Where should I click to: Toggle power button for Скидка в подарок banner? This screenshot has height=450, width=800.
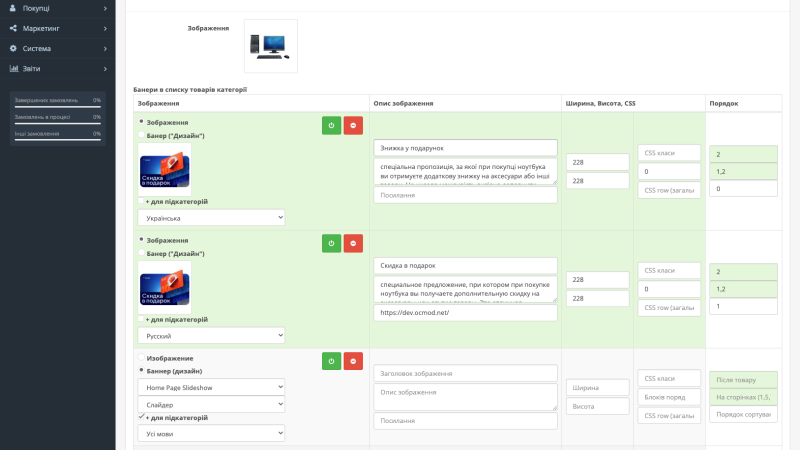coord(332,243)
